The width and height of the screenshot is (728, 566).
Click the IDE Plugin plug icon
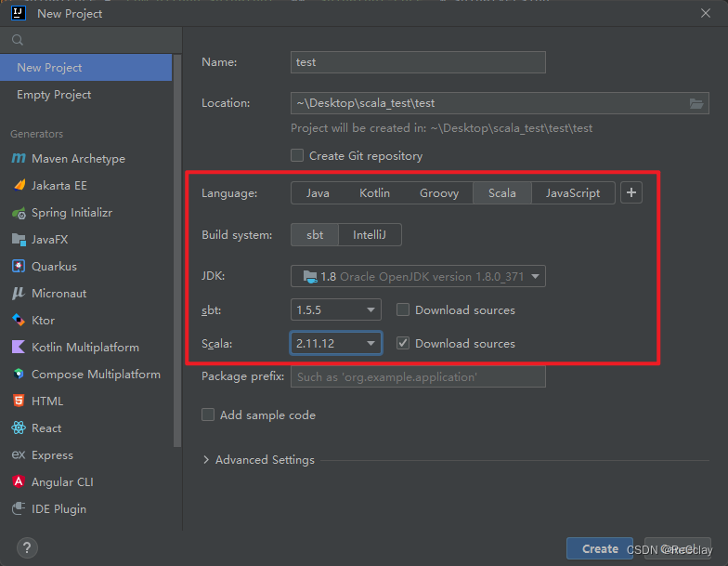(19, 509)
